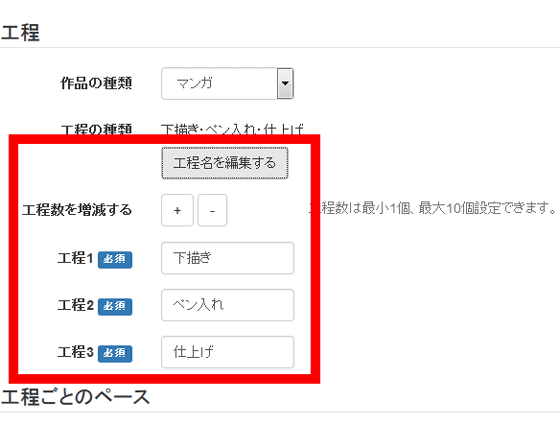560x425 pixels.
Task: Focus the 工程1 field containing 下描き
Action: (228, 258)
